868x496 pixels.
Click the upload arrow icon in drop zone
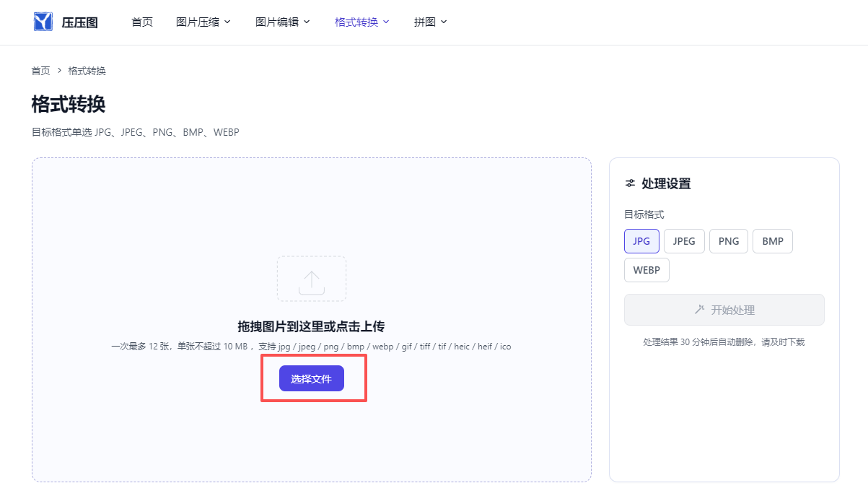pyautogui.click(x=312, y=281)
